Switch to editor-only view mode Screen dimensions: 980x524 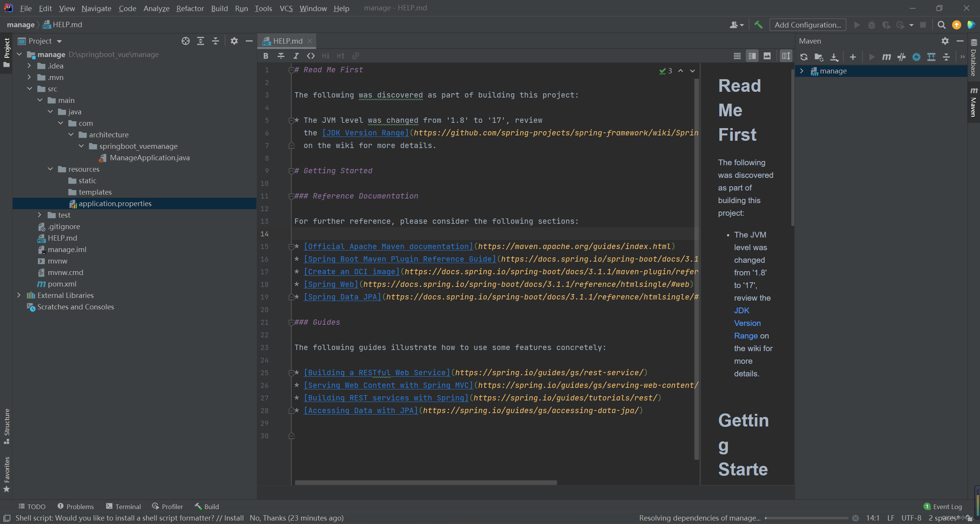tap(737, 56)
